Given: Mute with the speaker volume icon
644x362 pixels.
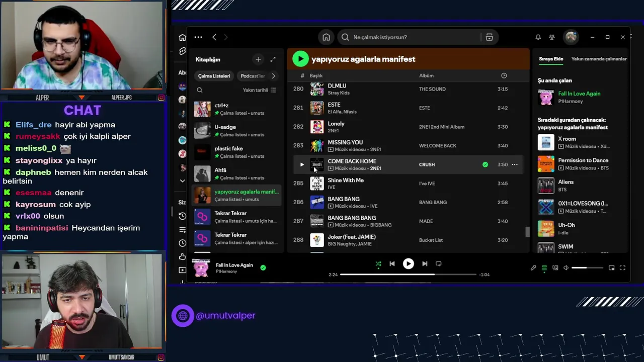Looking at the screenshot, I should (x=566, y=268).
